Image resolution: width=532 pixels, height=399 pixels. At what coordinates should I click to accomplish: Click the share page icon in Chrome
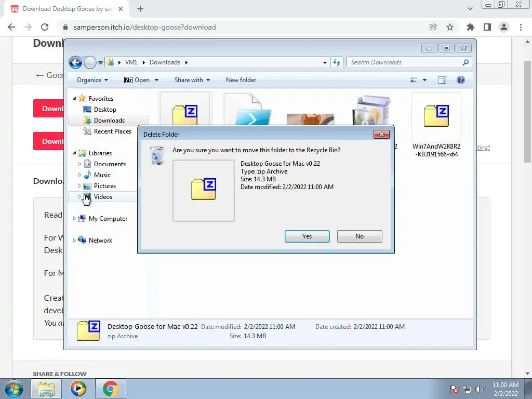coord(433,27)
